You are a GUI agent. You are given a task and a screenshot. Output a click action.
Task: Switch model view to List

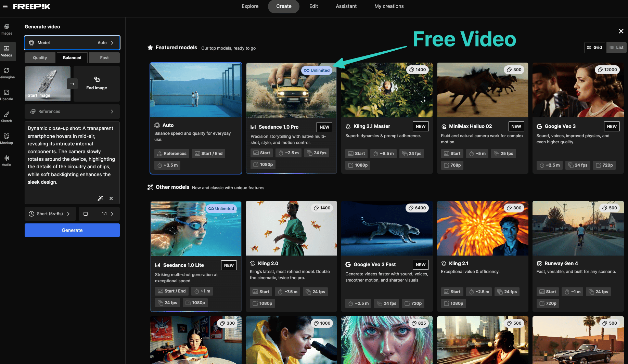(616, 48)
